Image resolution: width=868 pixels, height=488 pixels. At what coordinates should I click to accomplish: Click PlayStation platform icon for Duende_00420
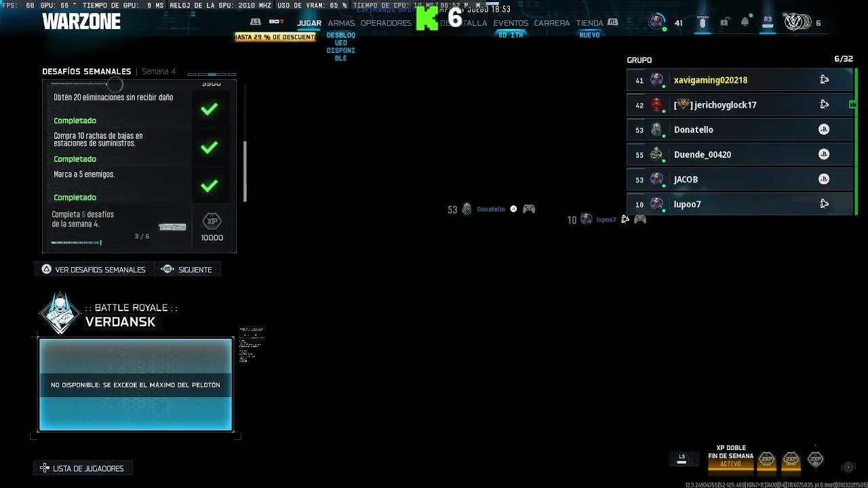tap(824, 155)
